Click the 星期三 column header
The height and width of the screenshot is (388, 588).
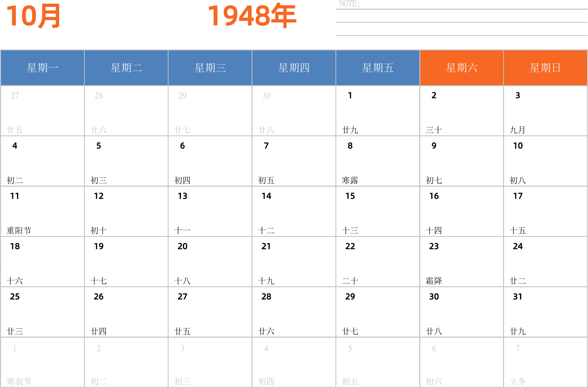tap(210, 68)
